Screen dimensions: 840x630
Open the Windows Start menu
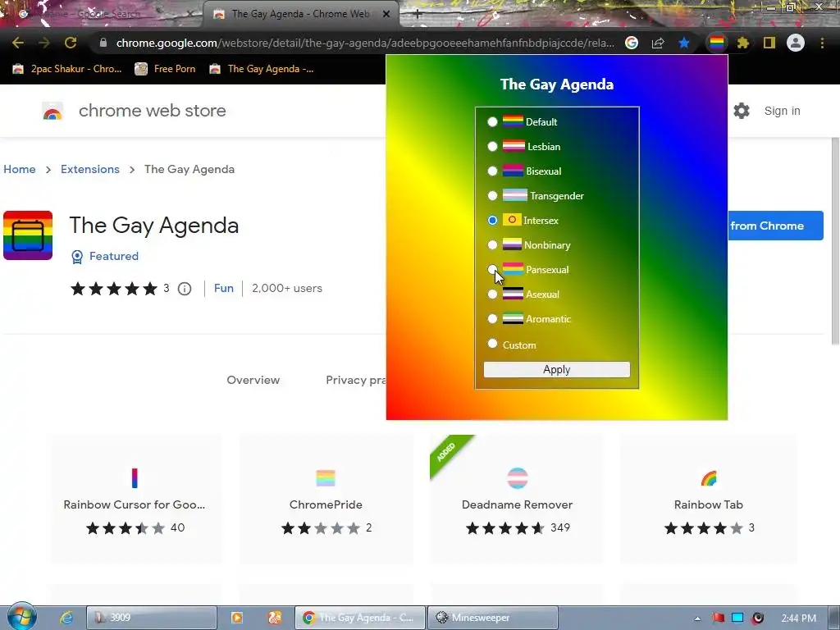[x=21, y=617]
